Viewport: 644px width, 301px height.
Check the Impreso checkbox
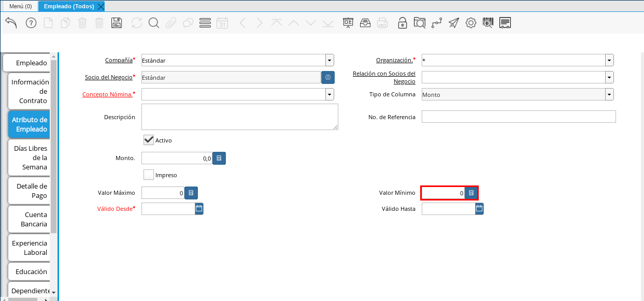click(x=149, y=175)
